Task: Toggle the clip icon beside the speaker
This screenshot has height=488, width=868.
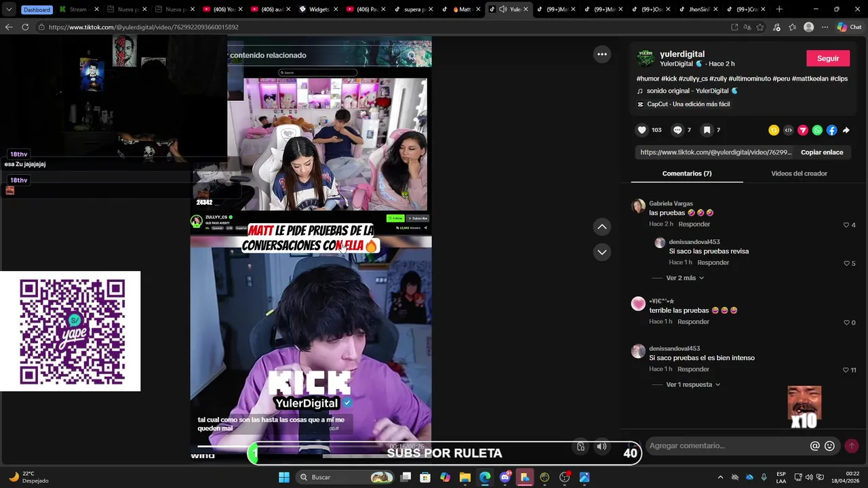Action: (x=580, y=446)
